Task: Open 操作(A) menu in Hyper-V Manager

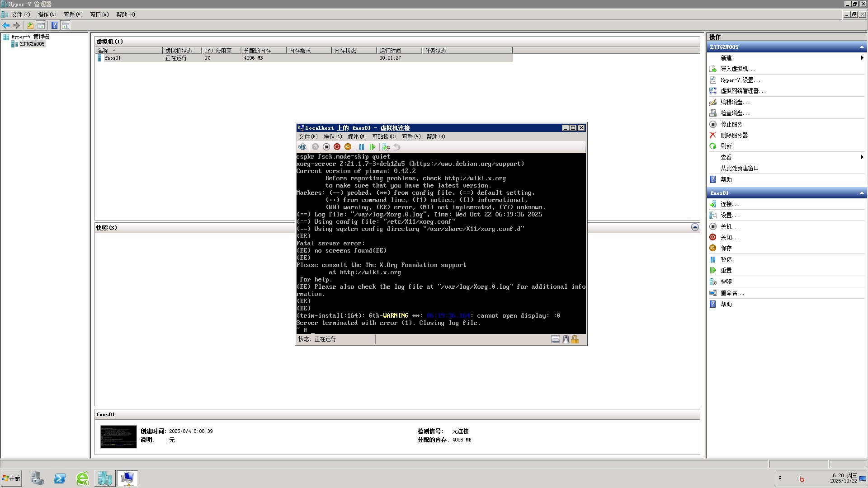Action: pos(47,14)
